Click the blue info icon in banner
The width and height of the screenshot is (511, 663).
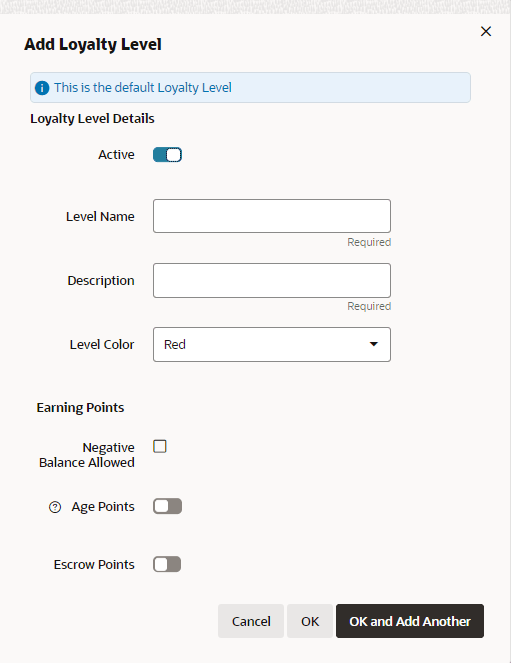click(42, 88)
